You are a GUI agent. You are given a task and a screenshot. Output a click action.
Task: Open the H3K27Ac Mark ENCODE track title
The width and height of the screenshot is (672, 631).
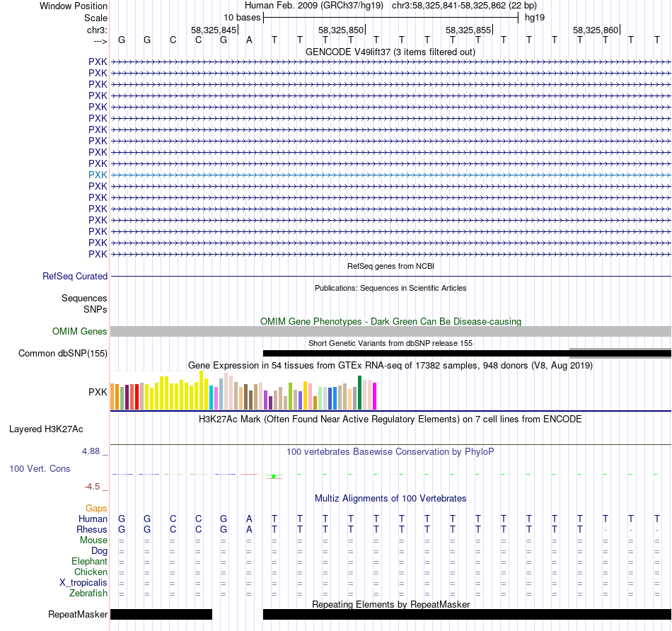390,419
